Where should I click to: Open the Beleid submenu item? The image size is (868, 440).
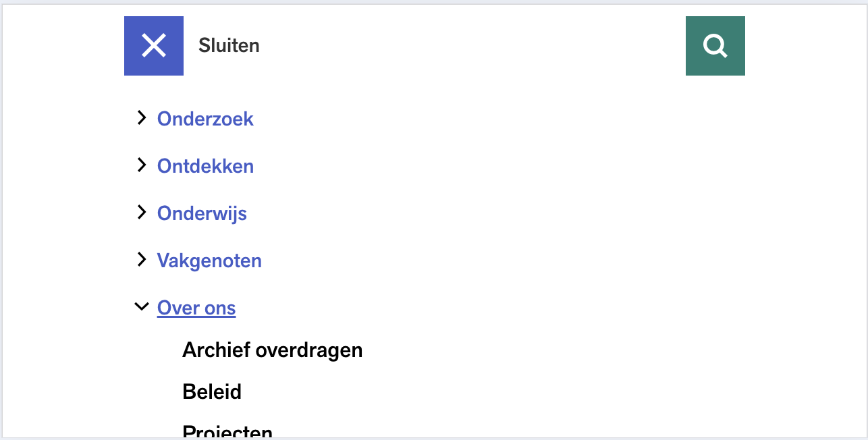[212, 392]
